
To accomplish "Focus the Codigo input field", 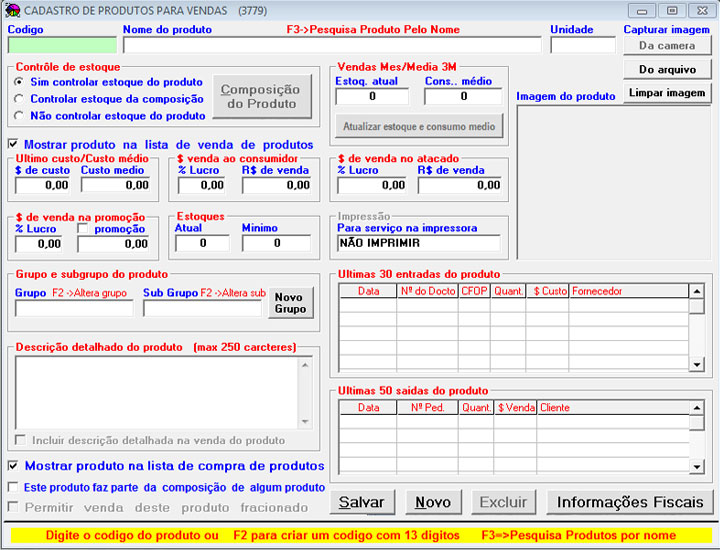I will (62, 45).
